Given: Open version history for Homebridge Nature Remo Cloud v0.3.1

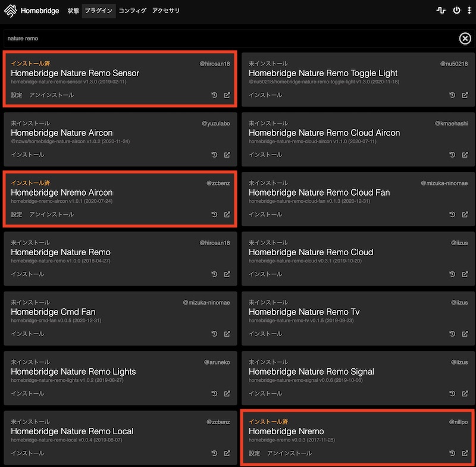Looking at the screenshot, I should [452, 274].
